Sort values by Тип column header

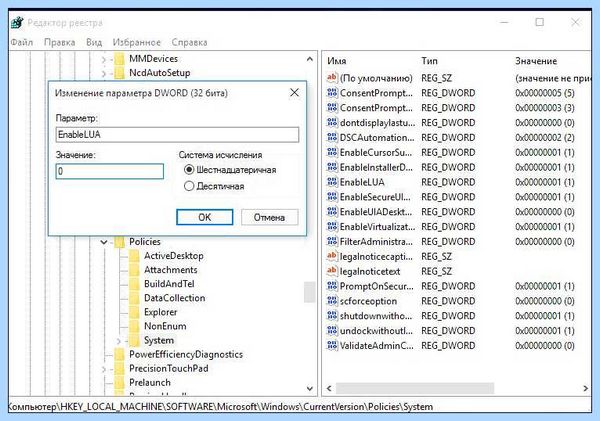pos(429,61)
